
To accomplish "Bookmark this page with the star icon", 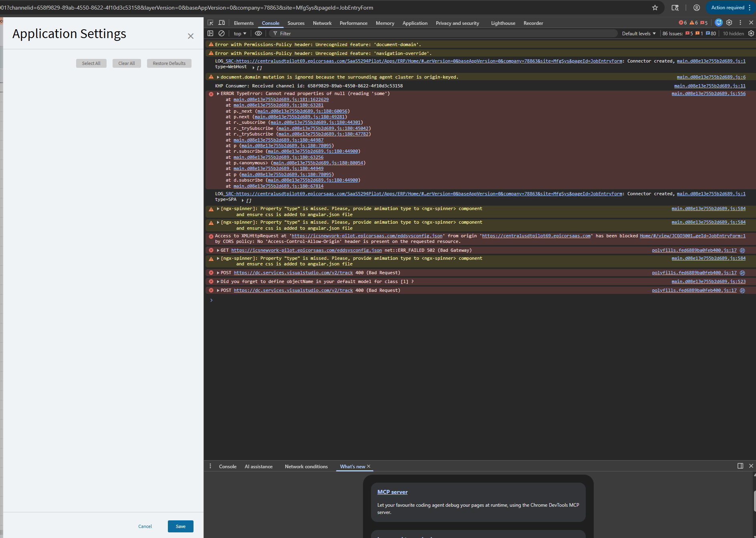I will coord(655,8).
